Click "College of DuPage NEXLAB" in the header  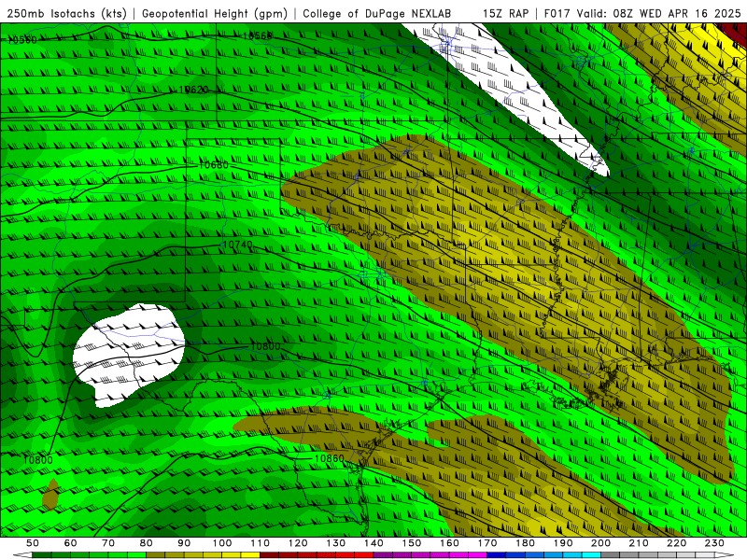[377, 13]
